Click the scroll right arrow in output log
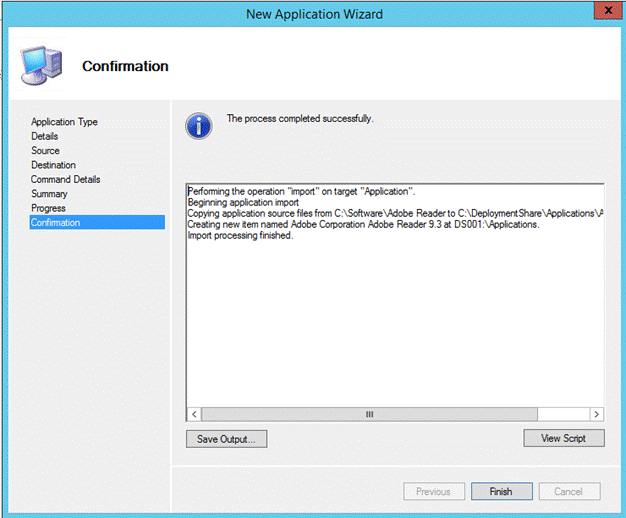The width and height of the screenshot is (626, 518). pyautogui.click(x=596, y=414)
